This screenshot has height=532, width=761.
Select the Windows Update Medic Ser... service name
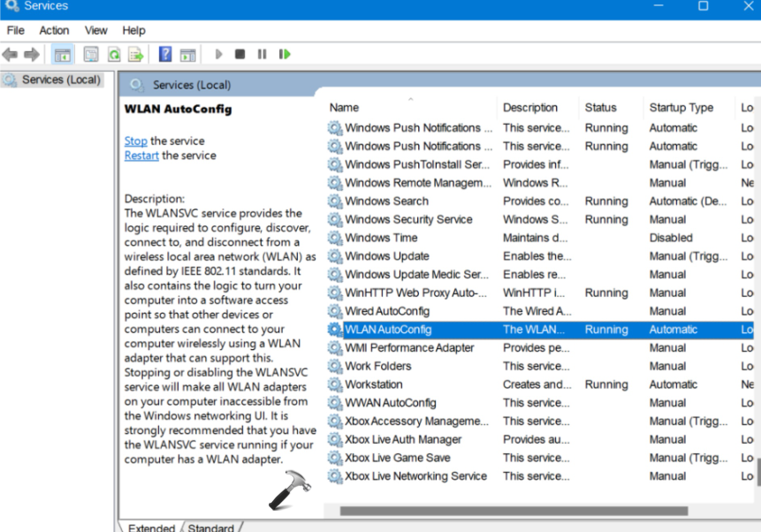pyautogui.click(x=416, y=275)
